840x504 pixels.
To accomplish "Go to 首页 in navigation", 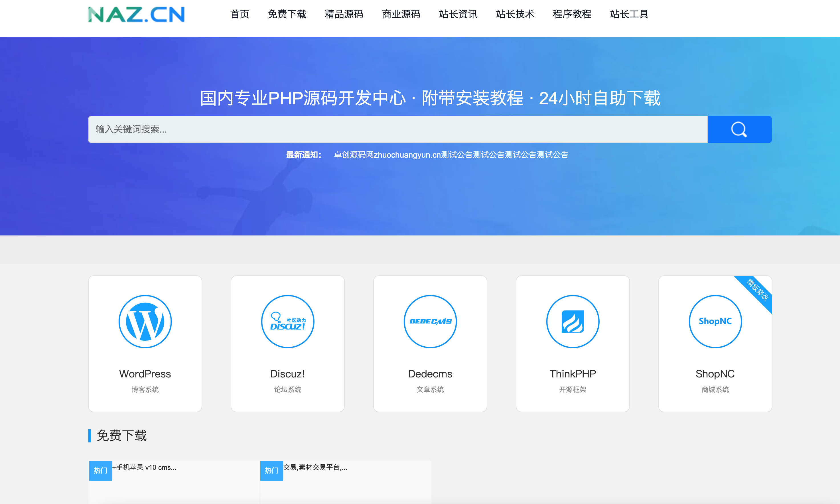I will pos(240,14).
